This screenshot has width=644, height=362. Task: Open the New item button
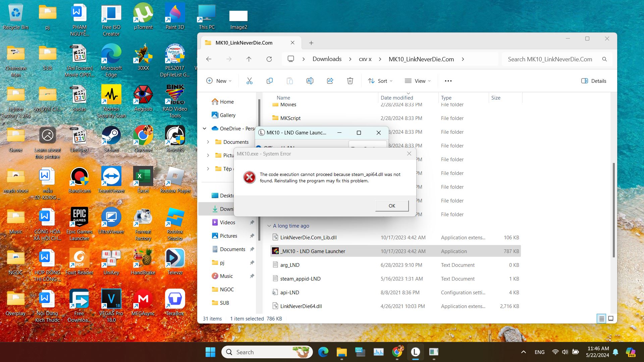pyautogui.click(x=219, y=81)
